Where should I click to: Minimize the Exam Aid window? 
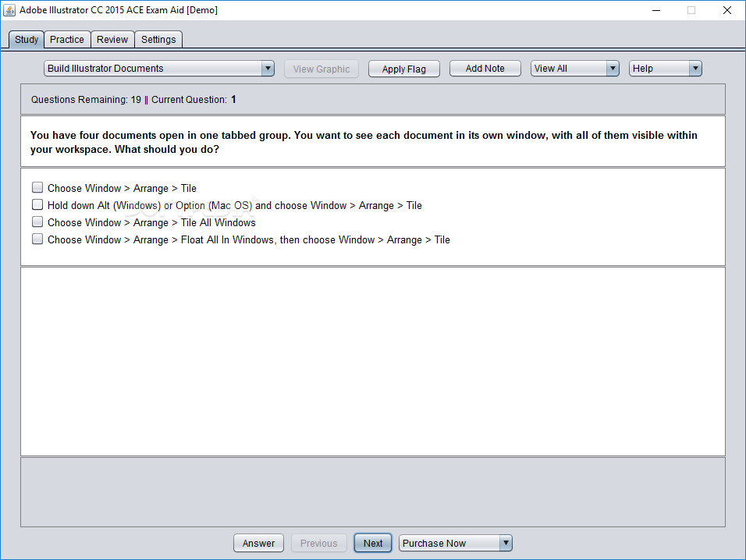(656, 10)
